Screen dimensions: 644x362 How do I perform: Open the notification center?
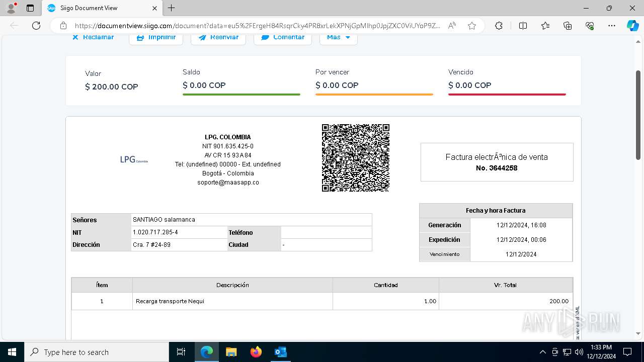pos(627,352)
